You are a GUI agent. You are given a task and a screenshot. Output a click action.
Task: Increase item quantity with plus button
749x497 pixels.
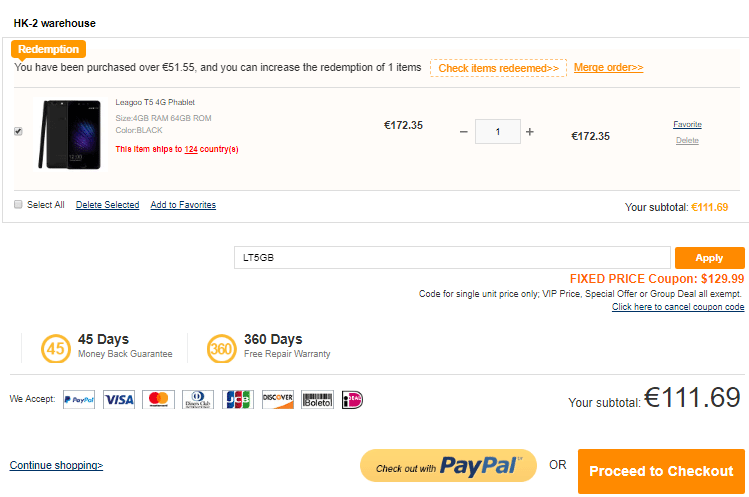530,132
